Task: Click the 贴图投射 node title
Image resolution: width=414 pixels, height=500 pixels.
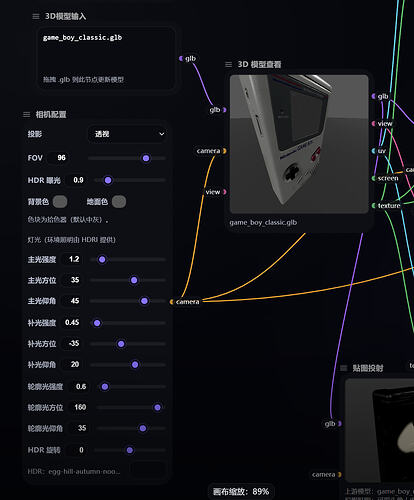Action: pyautogui.click(x=368, y=368)
